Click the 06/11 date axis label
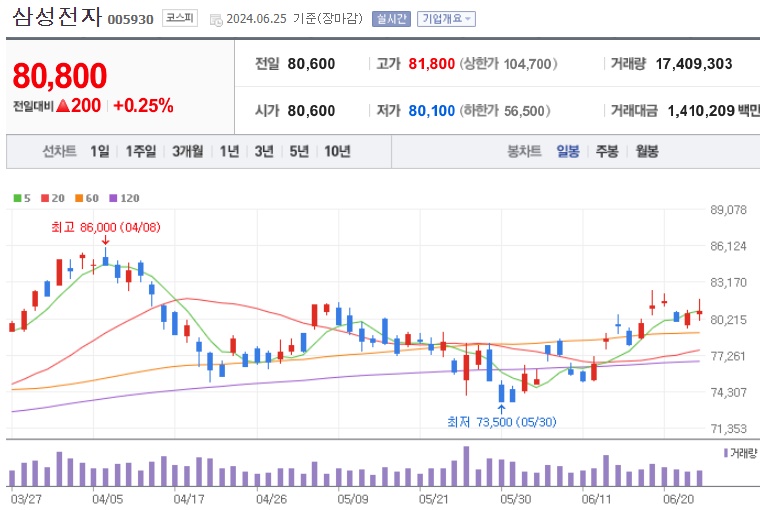Viewport: 760px width, 510px height. [x=597, y=499]
